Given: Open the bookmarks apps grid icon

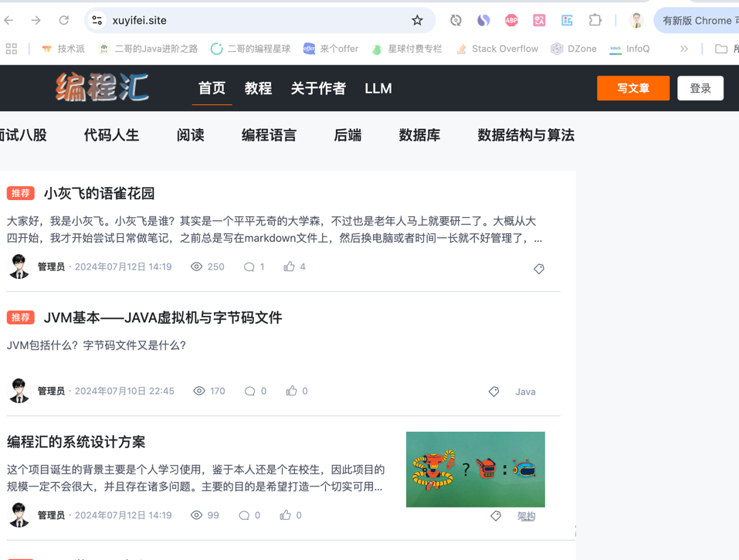Looking at the screenshot, I should click(12, 49).
